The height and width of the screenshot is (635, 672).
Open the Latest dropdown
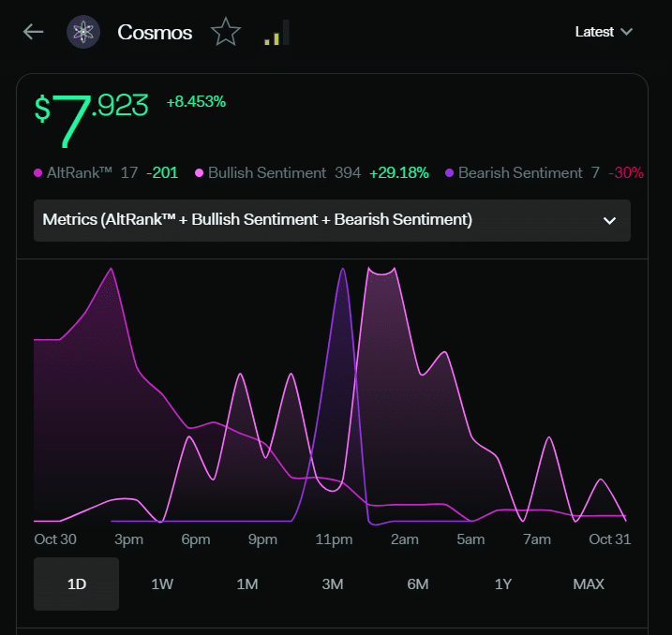[604, 32]
